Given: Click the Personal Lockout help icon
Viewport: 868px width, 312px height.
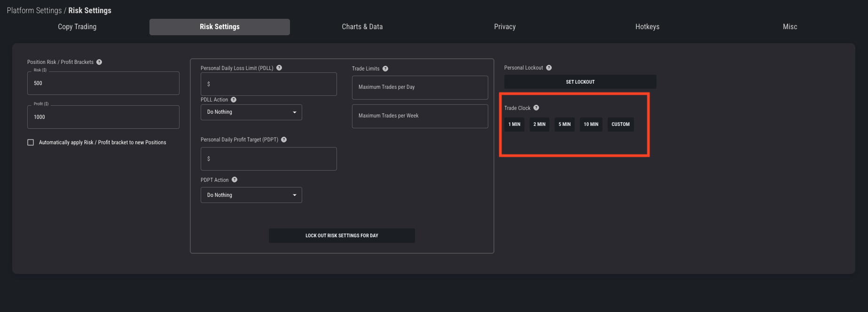Looking at the screenshot, I should [x=549, y=68].
